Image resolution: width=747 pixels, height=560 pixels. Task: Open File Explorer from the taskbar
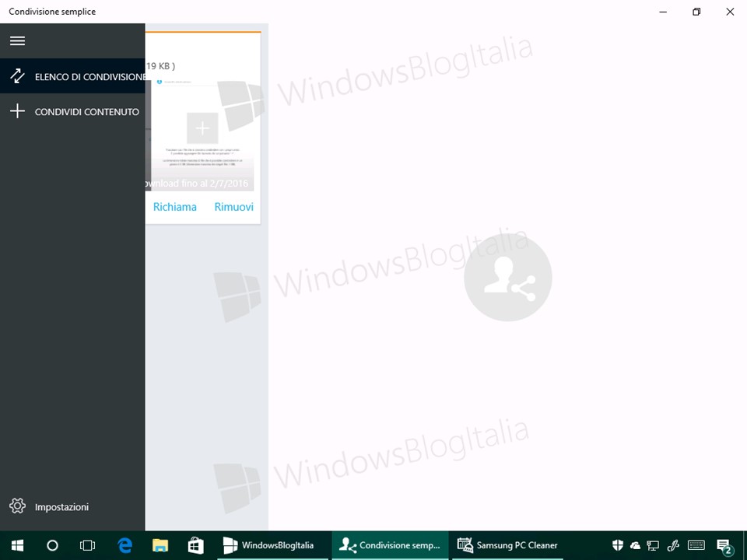tap(160, 545)
